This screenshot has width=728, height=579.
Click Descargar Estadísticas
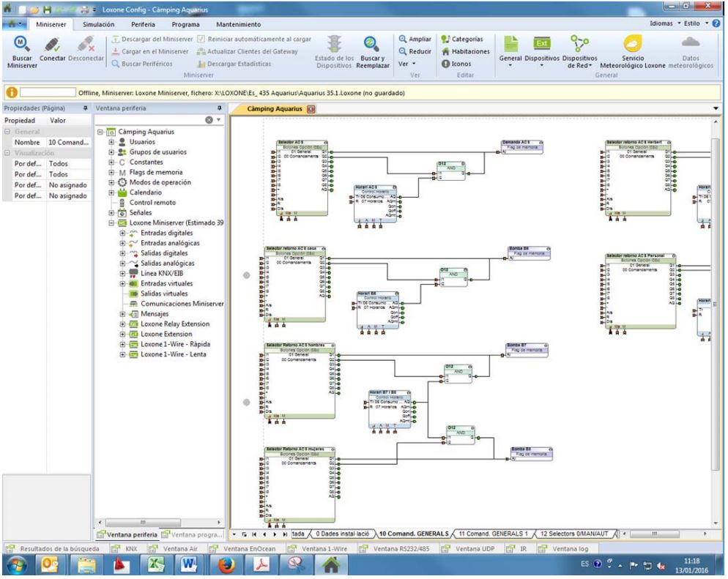[x=234, y=64]
